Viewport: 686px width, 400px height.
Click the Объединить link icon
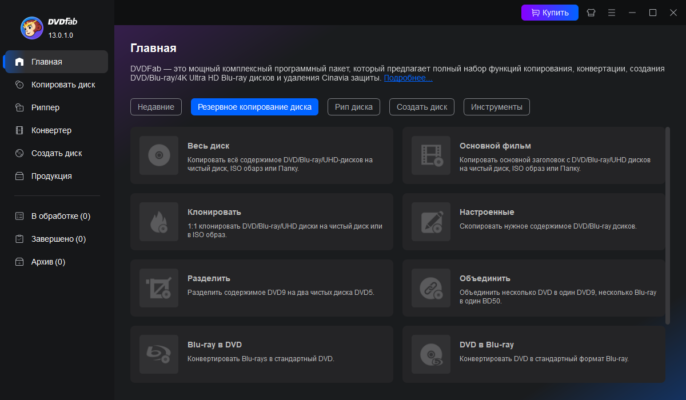coord(431,288)
